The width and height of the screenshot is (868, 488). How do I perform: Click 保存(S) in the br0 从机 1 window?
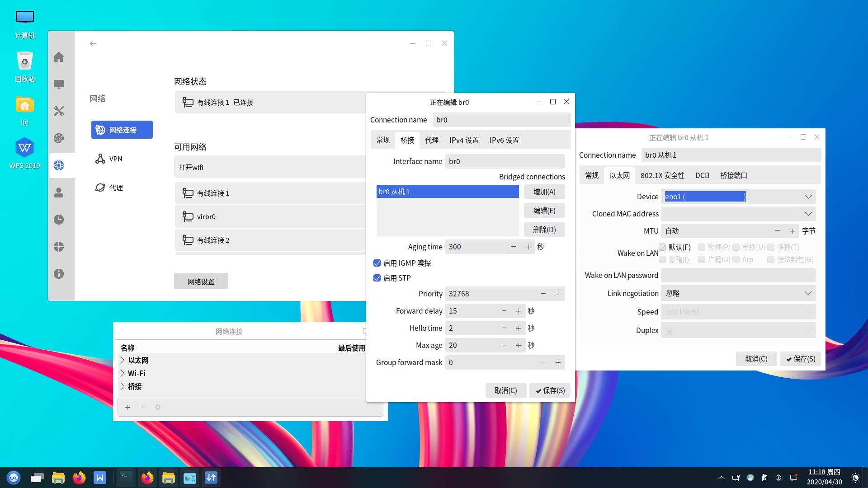[x=800, y=359]
